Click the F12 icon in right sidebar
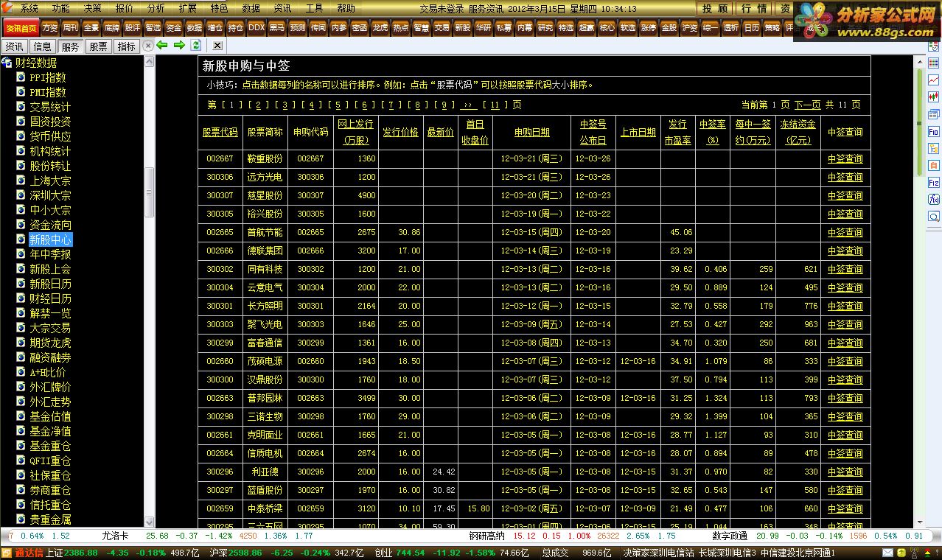 tap(934, 182)
